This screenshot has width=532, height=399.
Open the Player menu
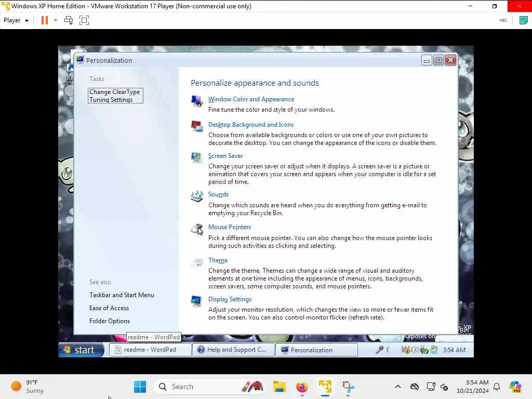pyautogui.click(x=16, y=20)
